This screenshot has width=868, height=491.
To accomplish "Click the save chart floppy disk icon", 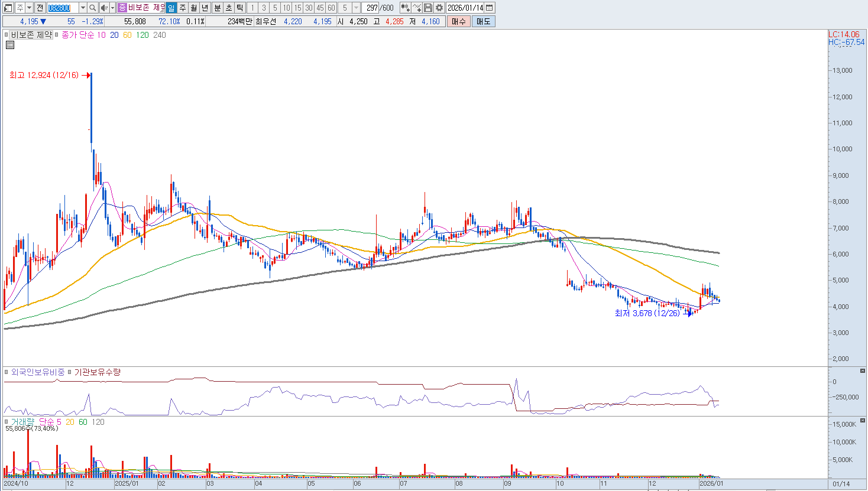I will (x=428, y=8).
